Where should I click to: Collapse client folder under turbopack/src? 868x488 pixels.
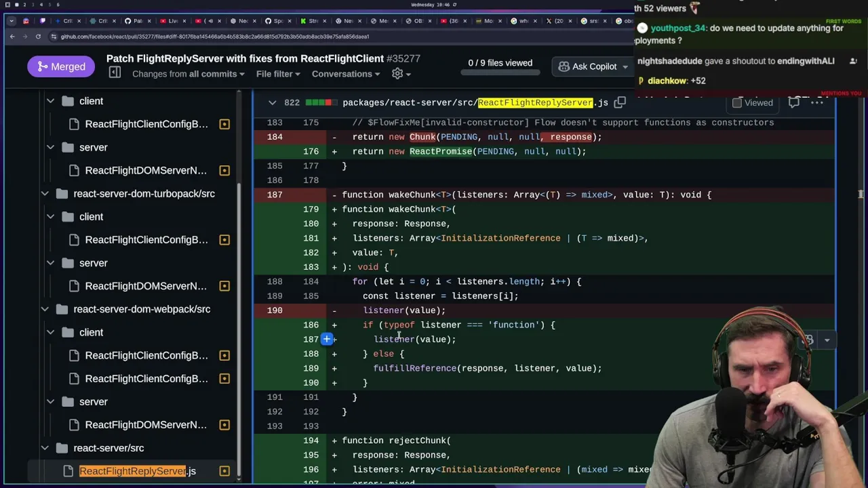click(50, 217)
